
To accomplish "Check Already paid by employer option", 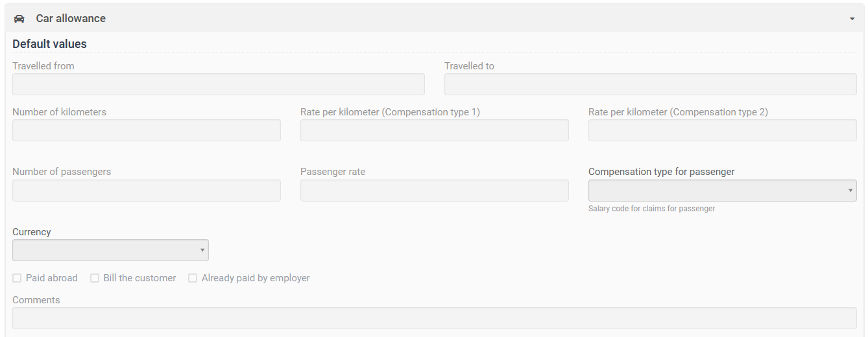I will click(x=193, y=278).
